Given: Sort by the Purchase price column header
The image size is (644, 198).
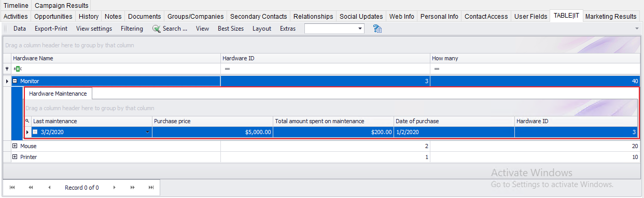Looking at the screenshot, I should coord(213,121).
